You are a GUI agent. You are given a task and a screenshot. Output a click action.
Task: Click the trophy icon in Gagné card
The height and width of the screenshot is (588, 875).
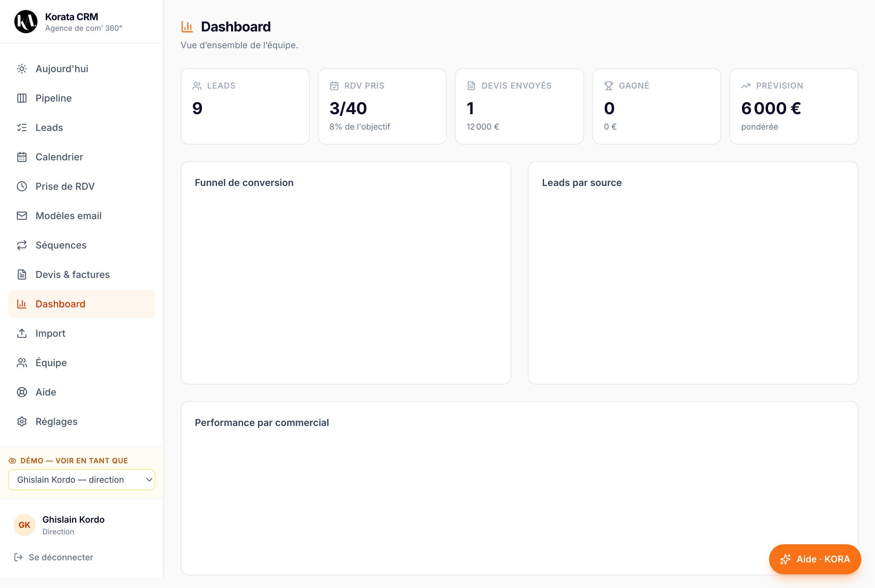608,86
